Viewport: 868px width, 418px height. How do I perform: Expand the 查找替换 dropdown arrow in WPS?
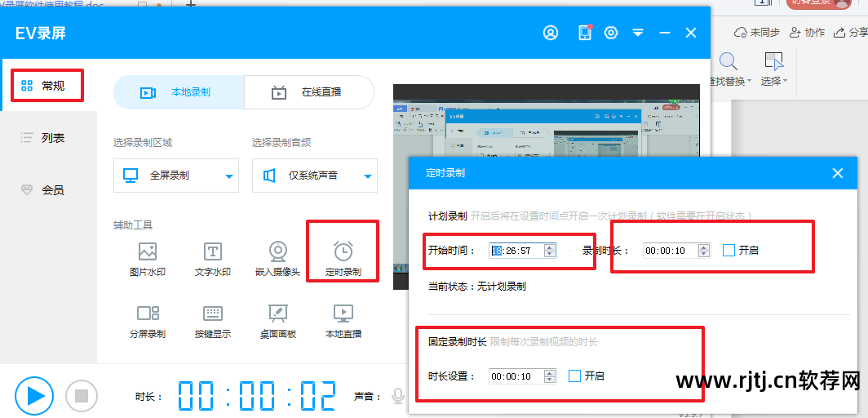749,82
